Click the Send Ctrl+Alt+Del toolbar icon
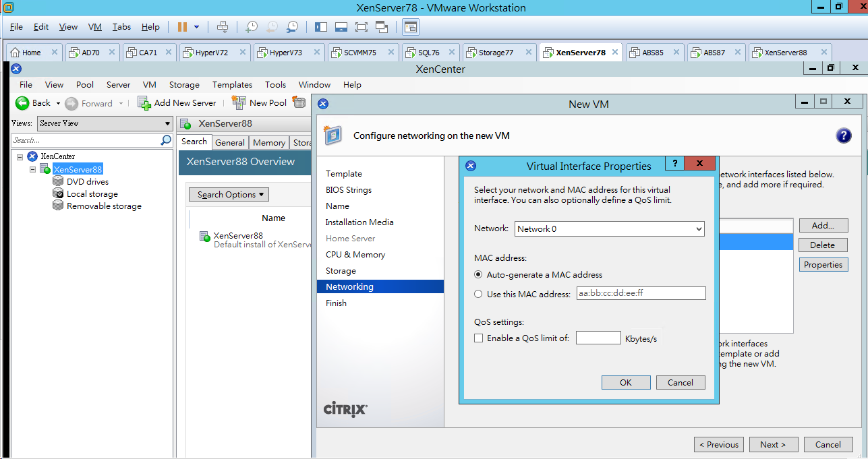This screenshot has height=459, width=868. pos(223,27)
